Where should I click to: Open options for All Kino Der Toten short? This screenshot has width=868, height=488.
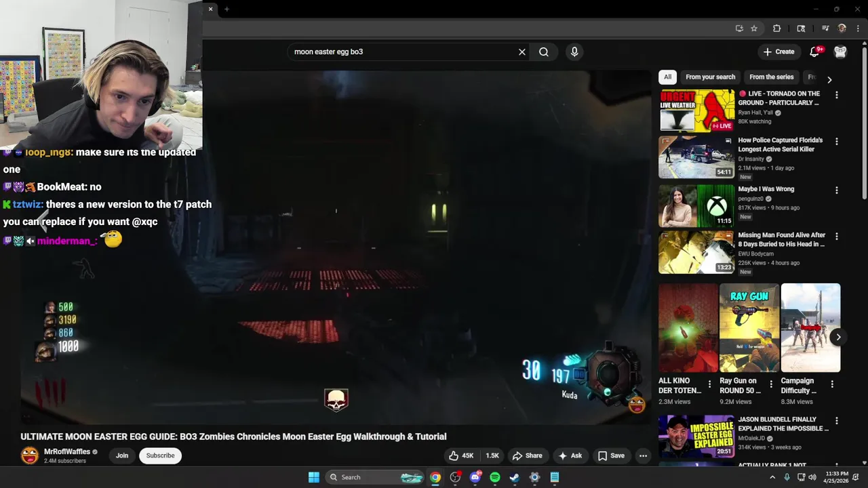(709, 384)
